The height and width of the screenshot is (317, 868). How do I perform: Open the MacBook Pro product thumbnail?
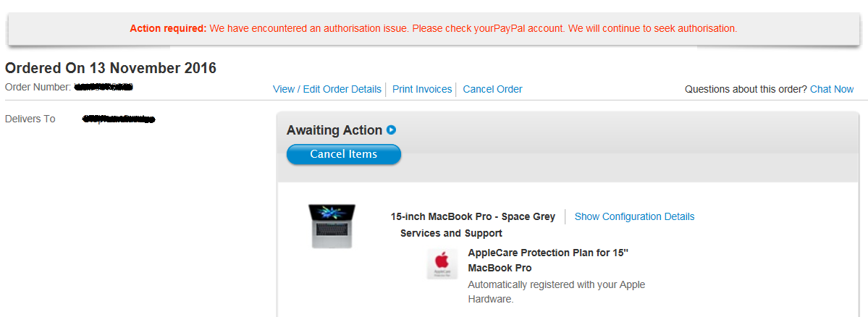pos(332,226)
